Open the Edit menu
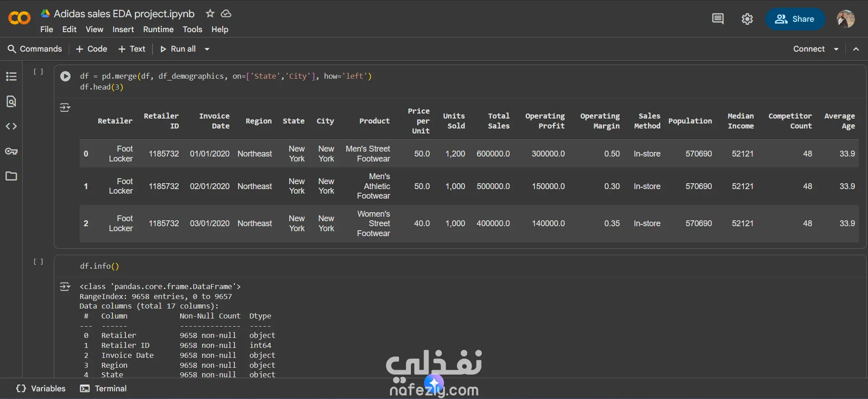Viewport: 868px width, 399px height. (69, 29)
